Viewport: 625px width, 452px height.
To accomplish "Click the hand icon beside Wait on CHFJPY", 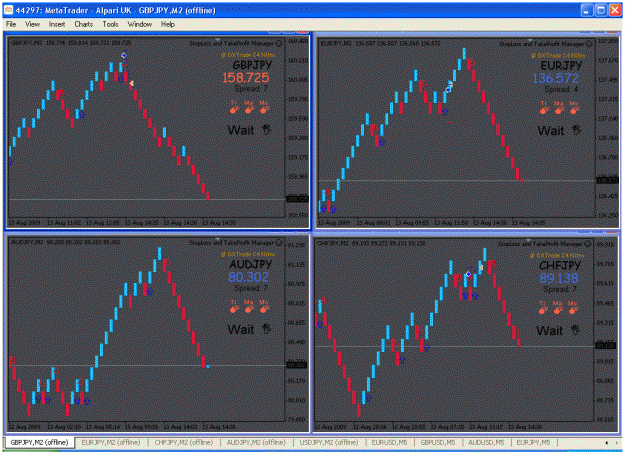I will pyautogui.click(x=575, y=330).
